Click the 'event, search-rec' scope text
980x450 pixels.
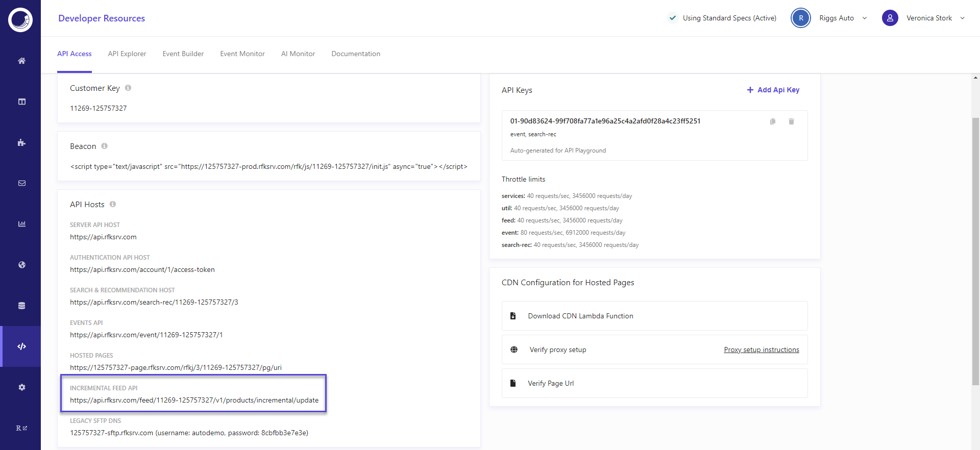point(533,134)
